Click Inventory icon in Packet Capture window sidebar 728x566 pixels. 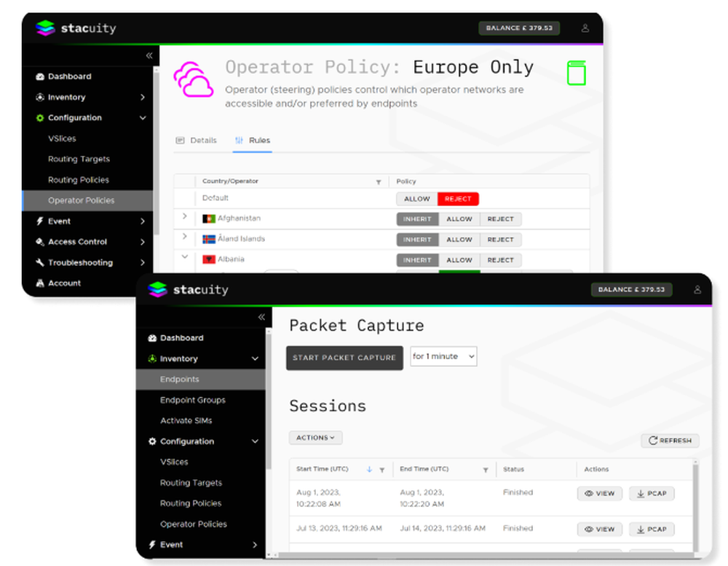tap(152, 358)
